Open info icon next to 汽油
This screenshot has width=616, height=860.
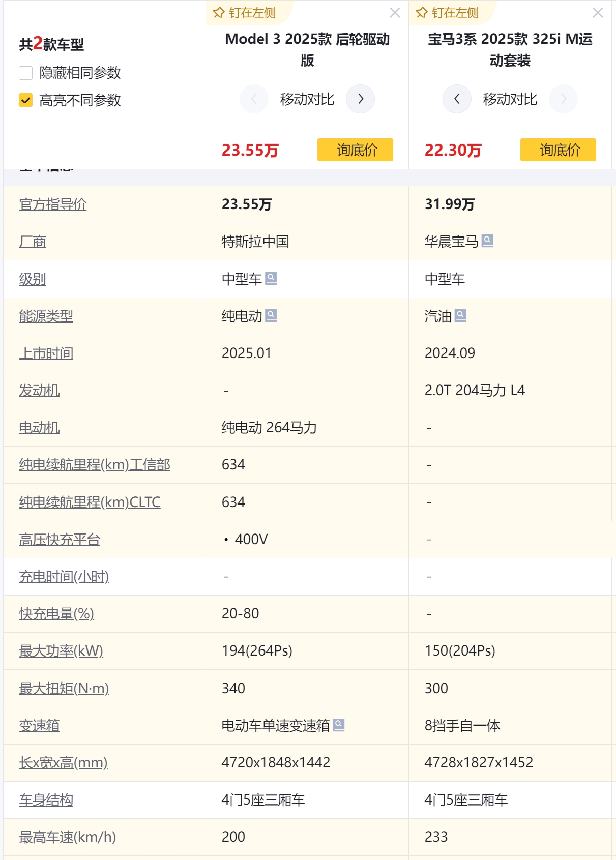point(460,315)
